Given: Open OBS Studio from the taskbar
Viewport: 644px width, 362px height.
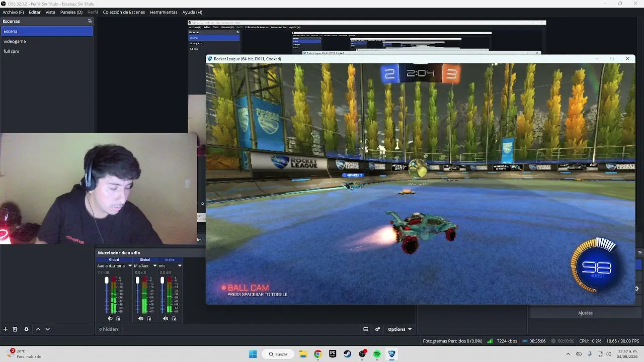Looking at the screenshot, I should pyautogui.click(x=362, y=354).
